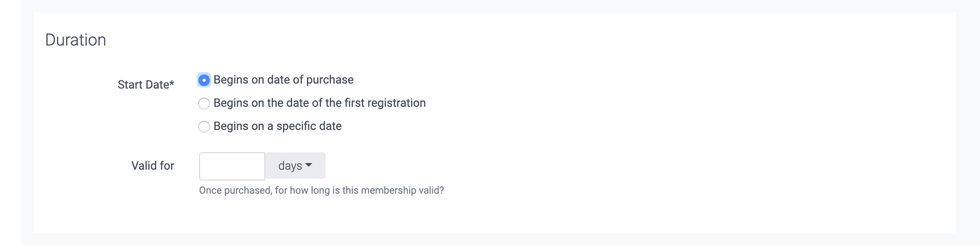Click the "Duration" section heading
980x245 pixels.
(76, 40)
